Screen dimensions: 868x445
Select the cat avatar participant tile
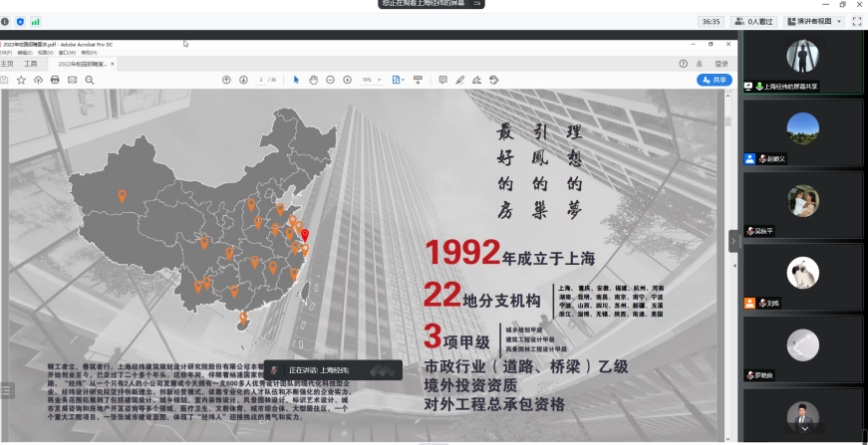point(802,277)
